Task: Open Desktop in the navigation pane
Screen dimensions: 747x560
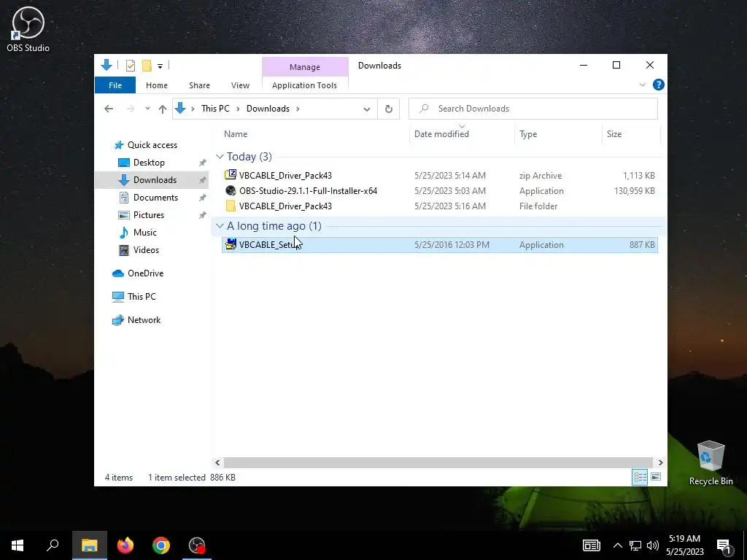Action: [x=149, y=163]
